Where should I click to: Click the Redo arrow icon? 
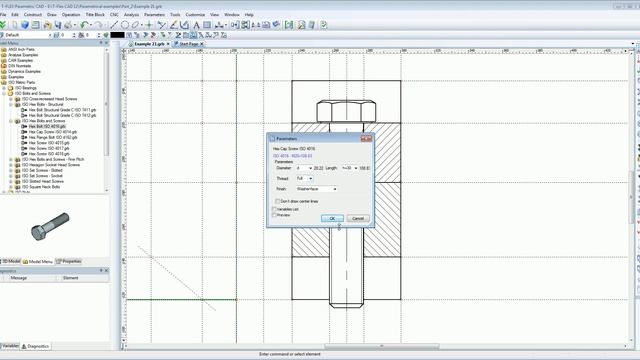click(x=98, y=25)
